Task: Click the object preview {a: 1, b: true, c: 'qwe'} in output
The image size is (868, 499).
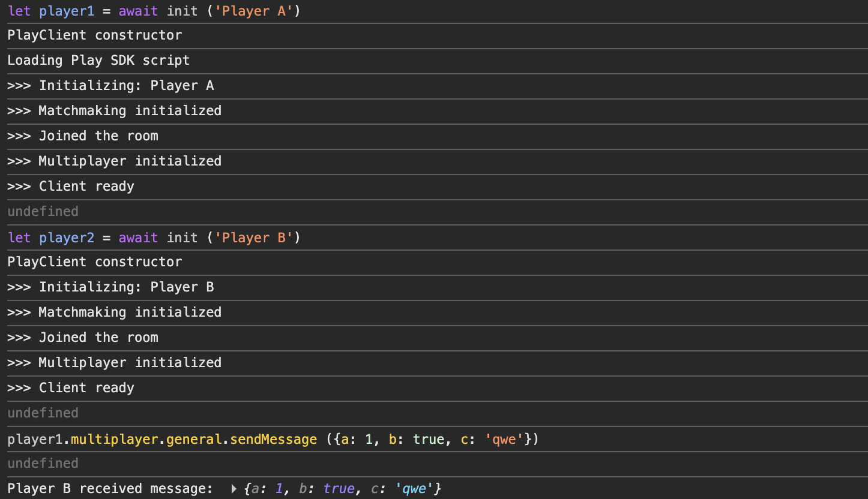Action: click(343, 489)
